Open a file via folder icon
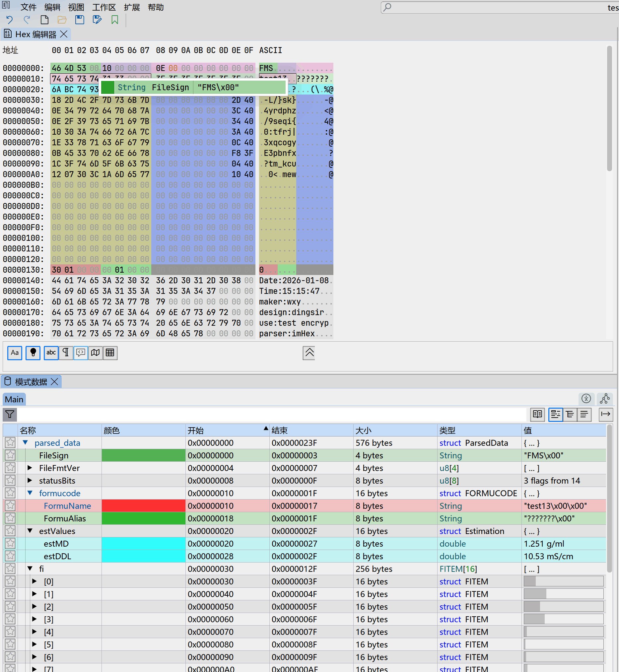The image size is (619, 672). tap(62, 20)
